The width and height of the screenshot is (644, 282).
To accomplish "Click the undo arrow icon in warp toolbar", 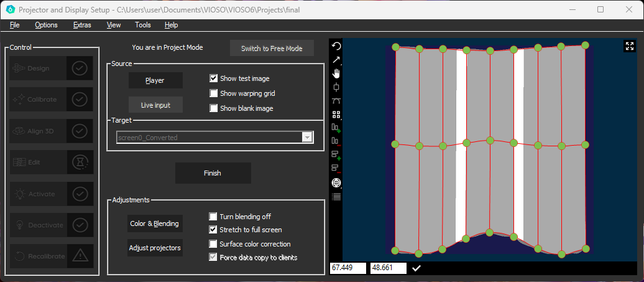I will tap(336, 46).
